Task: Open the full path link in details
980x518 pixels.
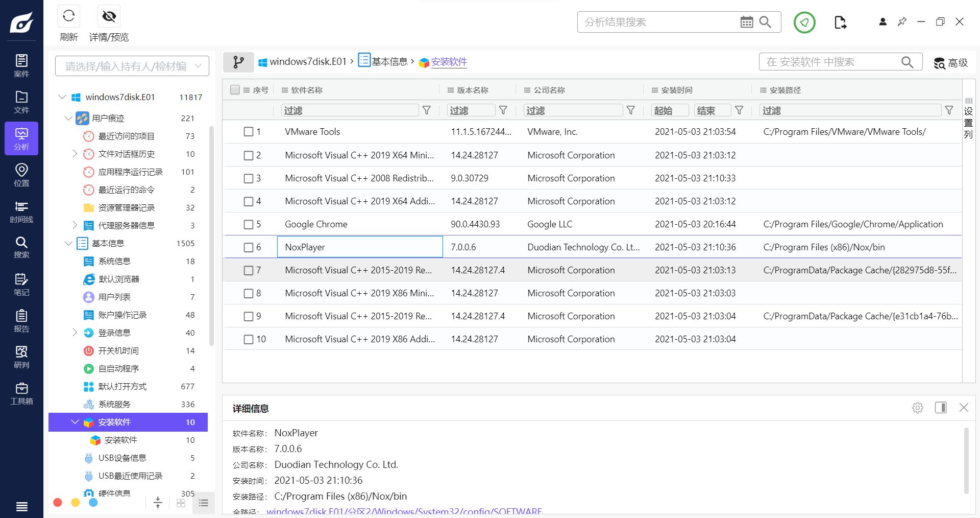Action: click(x=404, y=511)
